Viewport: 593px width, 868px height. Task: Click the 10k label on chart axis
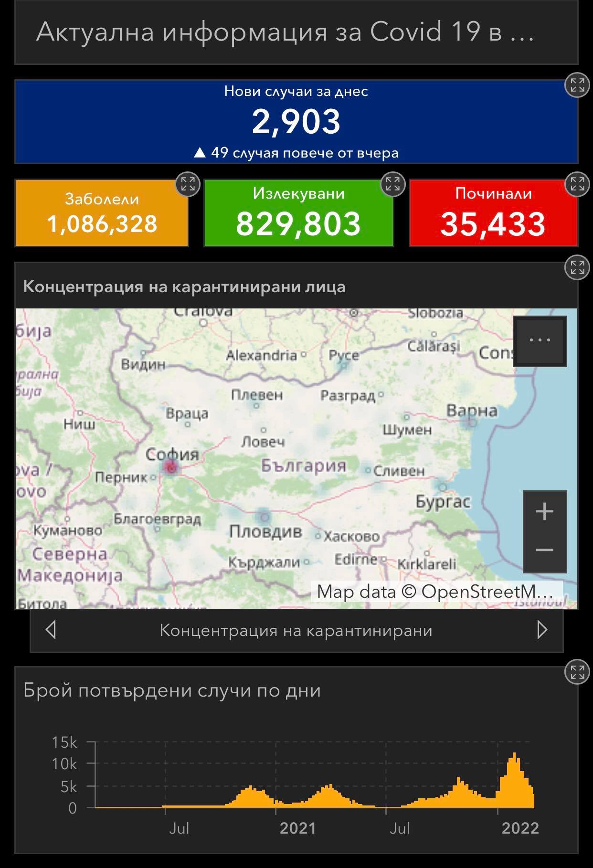click(x=64, y=764)
